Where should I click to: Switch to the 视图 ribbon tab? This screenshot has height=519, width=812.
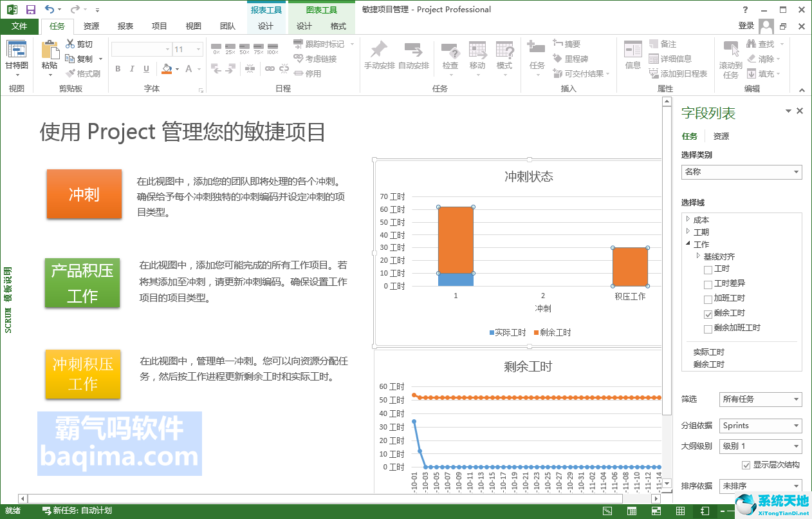(194, 26)
